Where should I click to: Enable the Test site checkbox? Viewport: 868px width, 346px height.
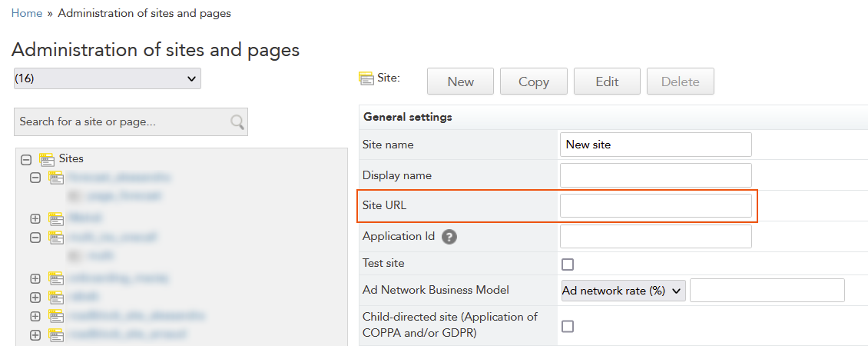click(568, 264)
